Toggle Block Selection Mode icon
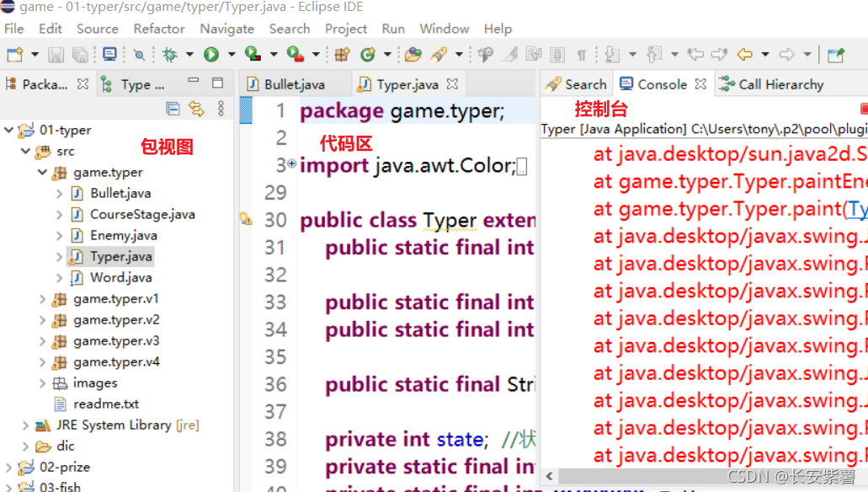Image resolution: width=868 pixels, height=492 pixels. pyautogui.click(x=557, y=54)
